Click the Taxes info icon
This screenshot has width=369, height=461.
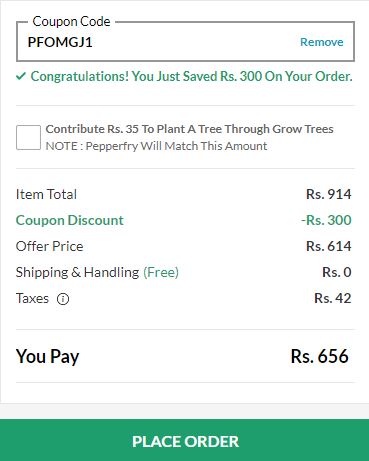[63, 299]
